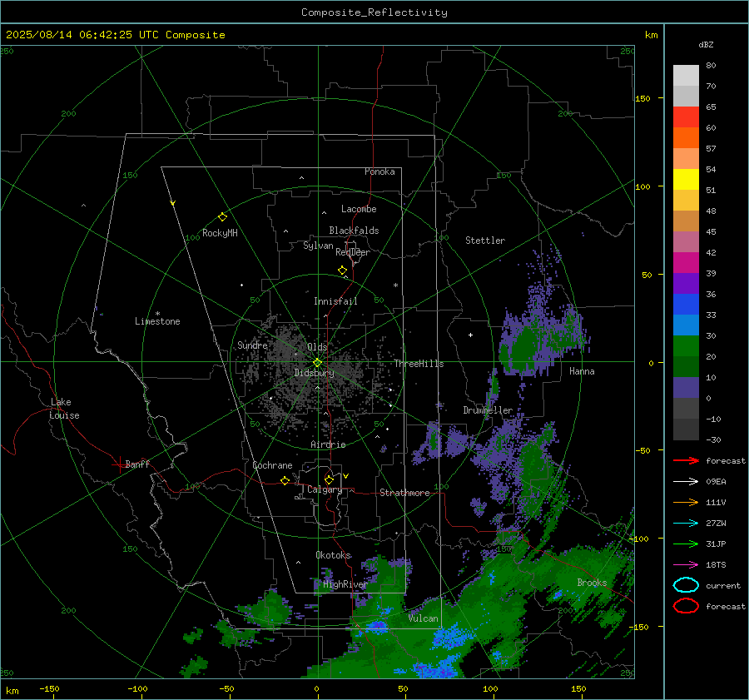The image size is (749, 700).
Task: Click the Innisfail label
Action: (x=335, y=301)
